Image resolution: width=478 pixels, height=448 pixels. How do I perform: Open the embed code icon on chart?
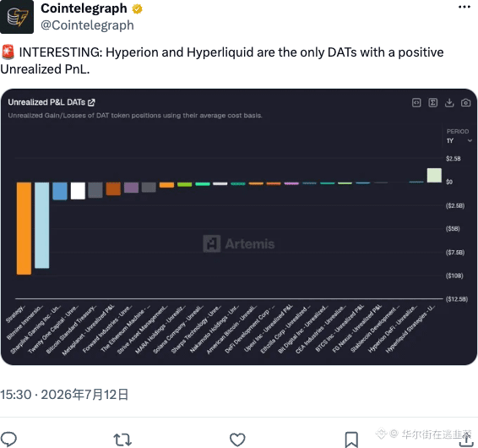[x=416, y=103]
